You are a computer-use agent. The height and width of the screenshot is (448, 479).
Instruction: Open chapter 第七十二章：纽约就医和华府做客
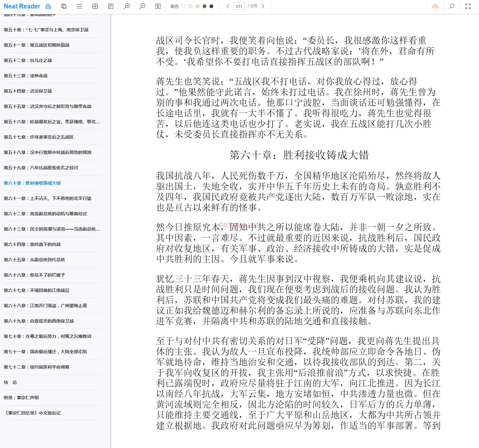[x=53, y=367]
